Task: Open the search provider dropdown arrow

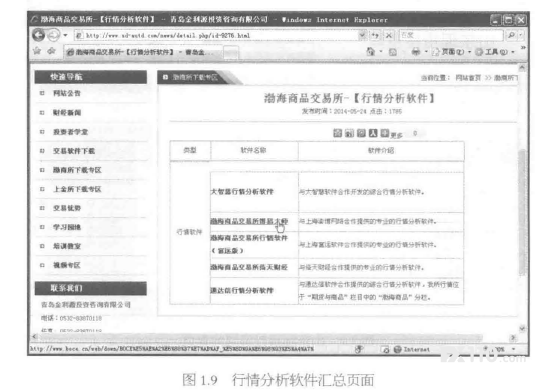Action: point(521,35)
